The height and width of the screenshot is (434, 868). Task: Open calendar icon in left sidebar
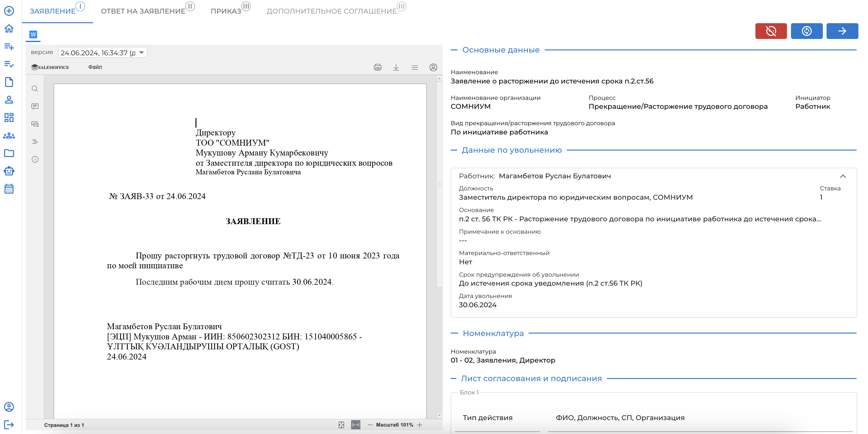coord(9,189)
